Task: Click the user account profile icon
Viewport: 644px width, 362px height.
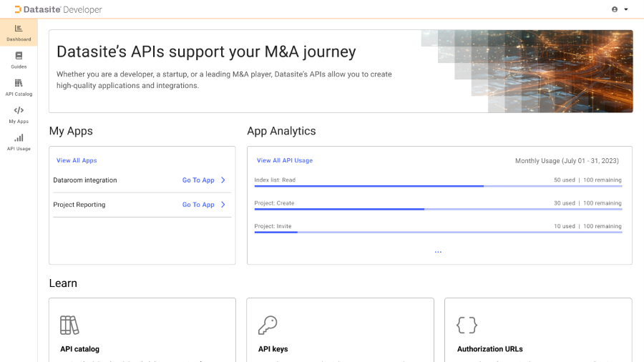Action: click(614, 9)
